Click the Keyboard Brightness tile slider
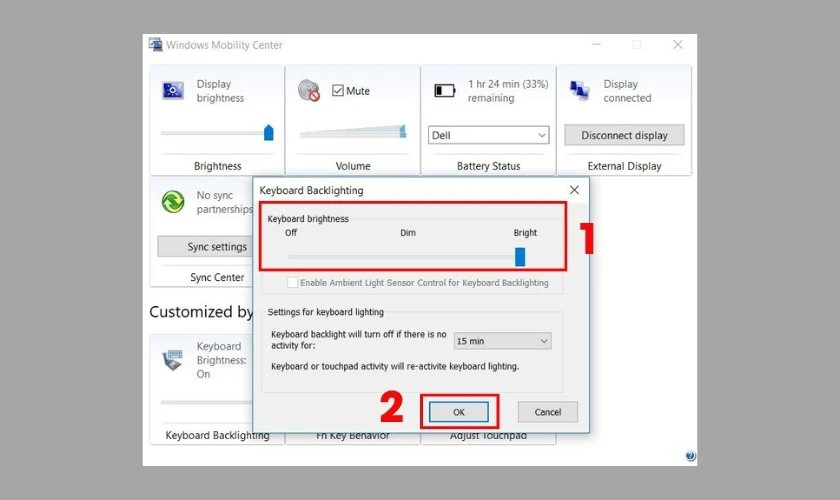The height and width of the screenshot is (500, 840). [206, 402]
